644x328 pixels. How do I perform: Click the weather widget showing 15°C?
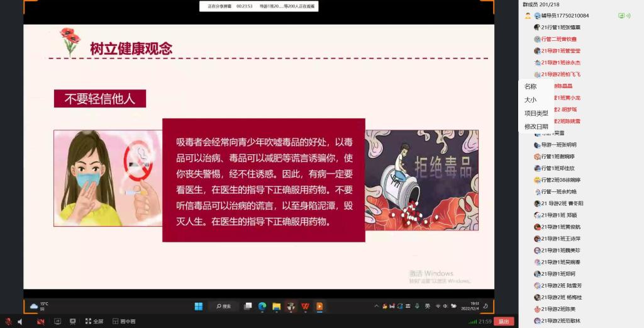pos(39,306)
